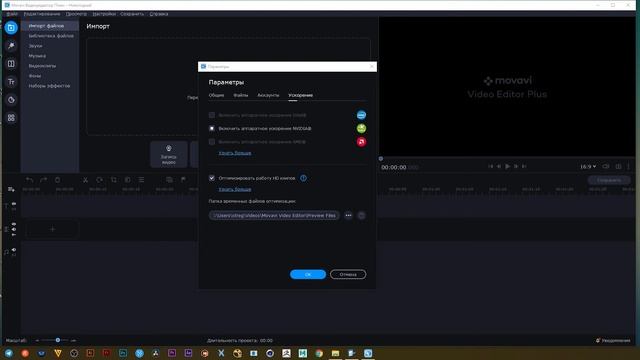Click Узнать больше under HD optimization

click(x=235, y=189)
